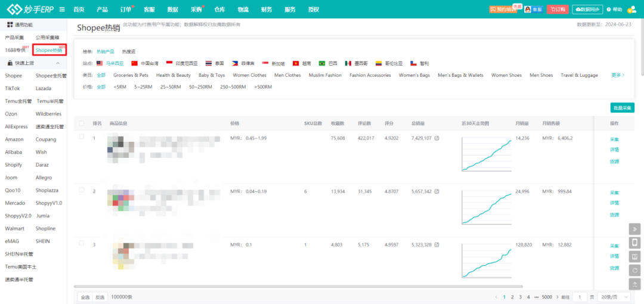Image resolution: width=644 pixels, height=304 pixels.
Task: Click the horizontal table scrollbar
Action: point(298,286)
